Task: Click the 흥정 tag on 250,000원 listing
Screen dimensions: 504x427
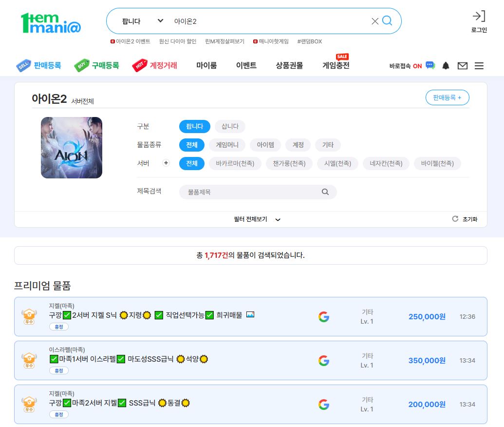Action: 59,327
